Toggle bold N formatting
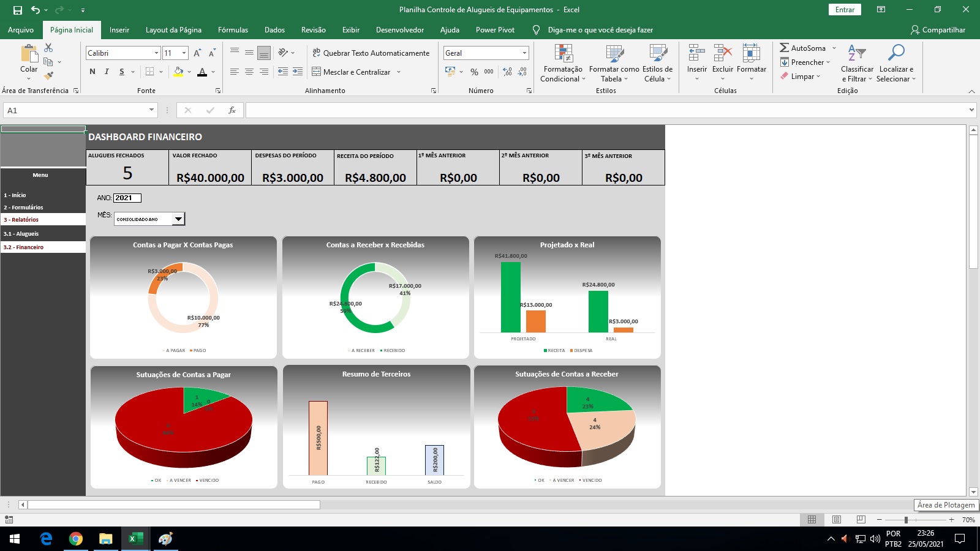Viewport: 980px width, 551px height. tap(92, 72)
